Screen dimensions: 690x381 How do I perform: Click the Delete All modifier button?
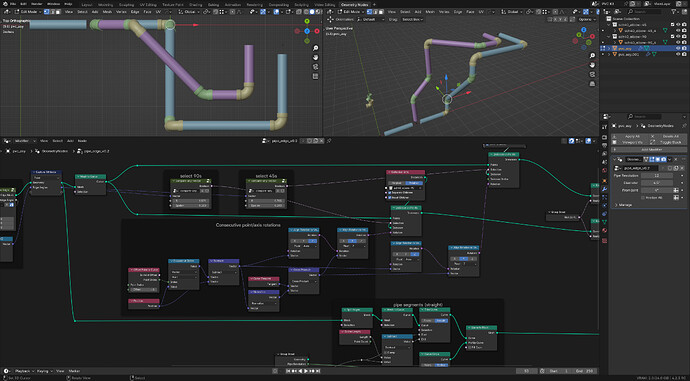click(668, 136)
